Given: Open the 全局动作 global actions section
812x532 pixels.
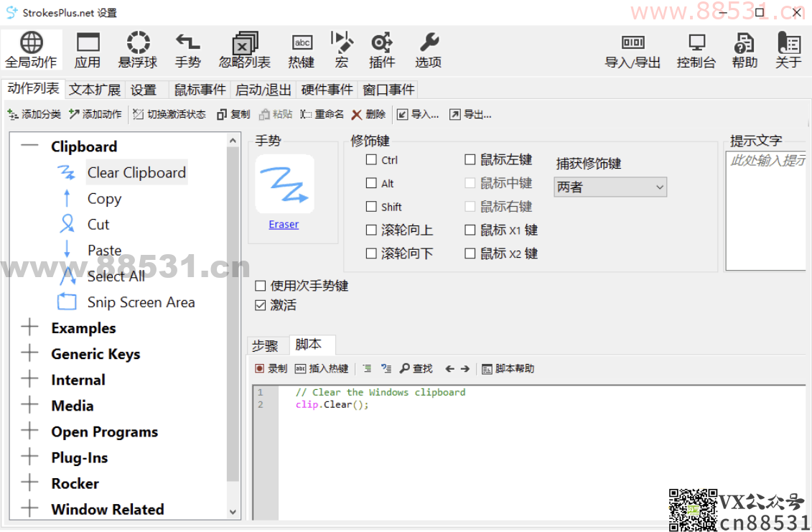Looking at the screenshot, I should [x=31, y=50].
